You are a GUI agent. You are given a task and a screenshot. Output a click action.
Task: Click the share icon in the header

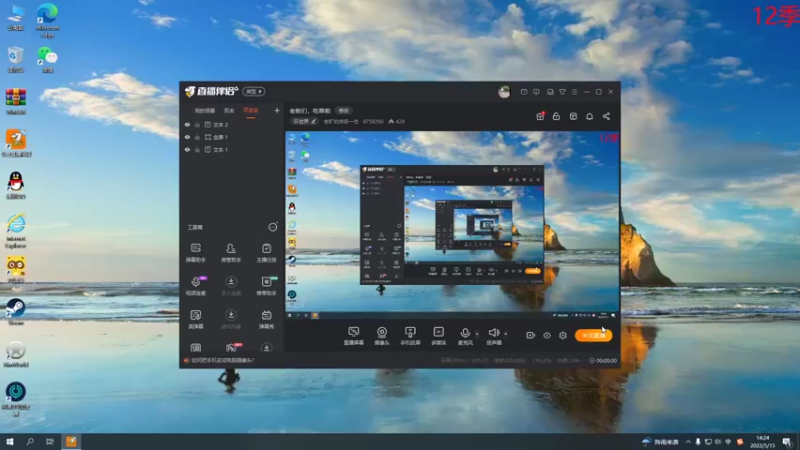(x=606, y=116)
